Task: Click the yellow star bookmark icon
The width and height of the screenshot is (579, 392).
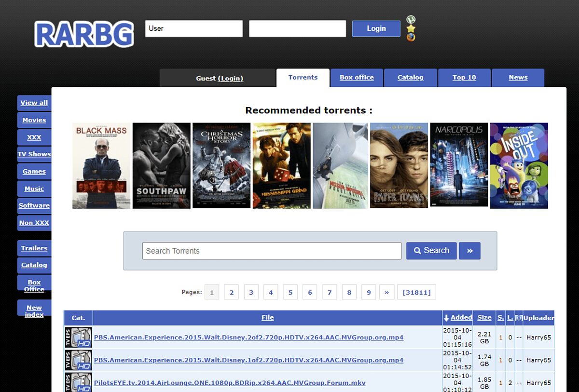Action: click(411, 28)
